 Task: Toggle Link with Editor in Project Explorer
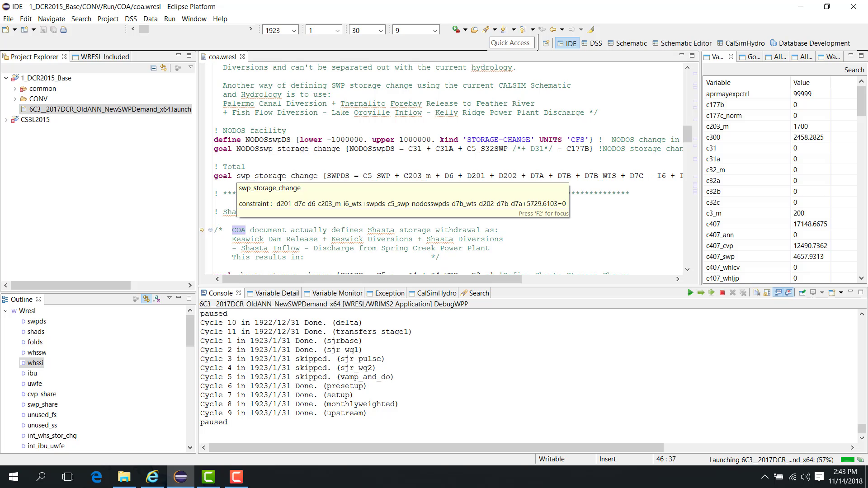click(x=164, y=68)
